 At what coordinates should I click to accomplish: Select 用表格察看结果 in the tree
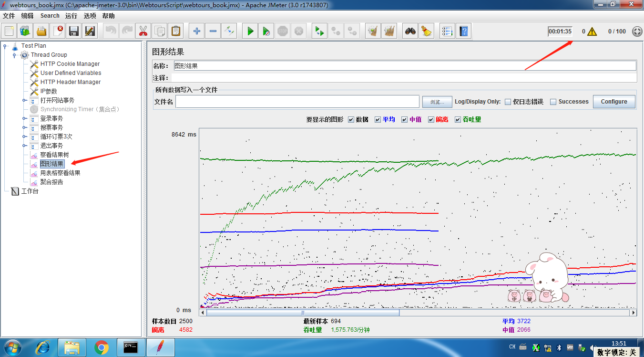60,173
